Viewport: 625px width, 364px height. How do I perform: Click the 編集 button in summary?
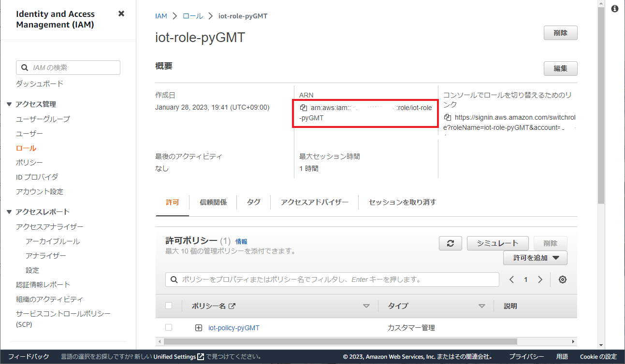coord(561,69)
